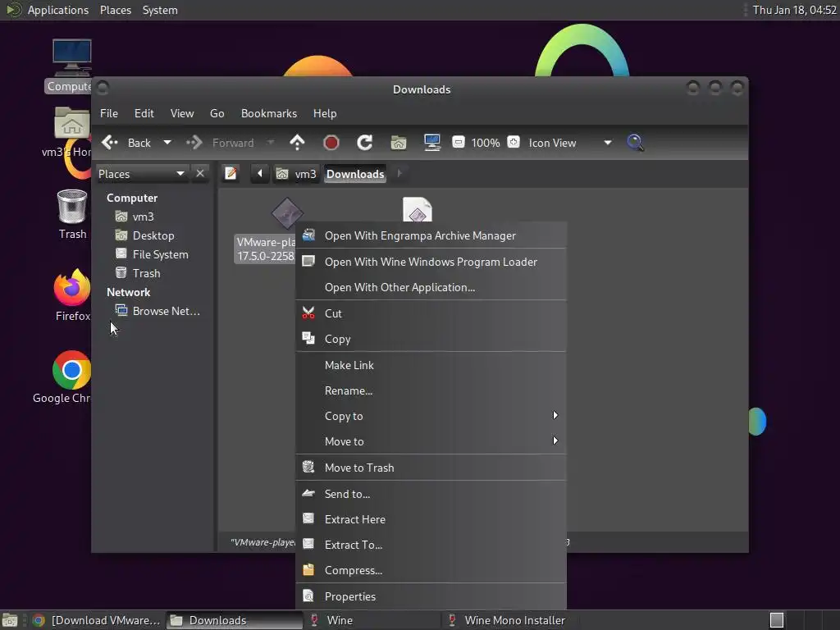
Task: Choose Extract To in context menu
Action: pyautogui.click(x=431, y=545)
